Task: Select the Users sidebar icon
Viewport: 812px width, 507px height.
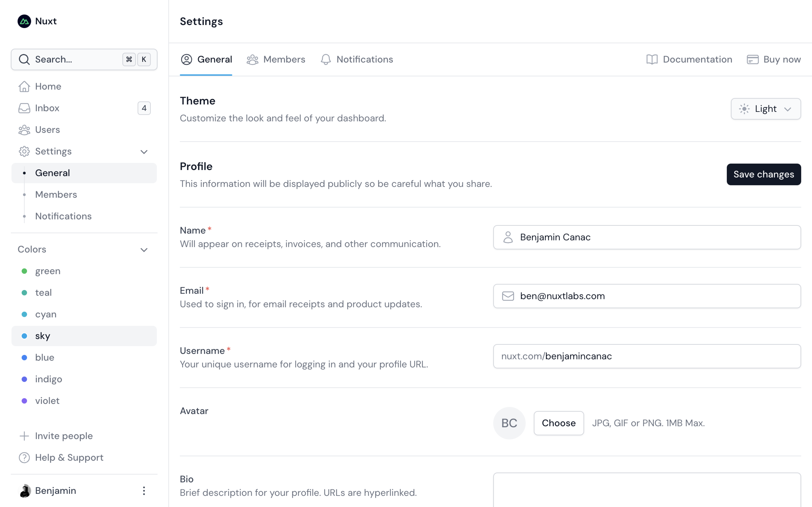Action: point(24,130)
